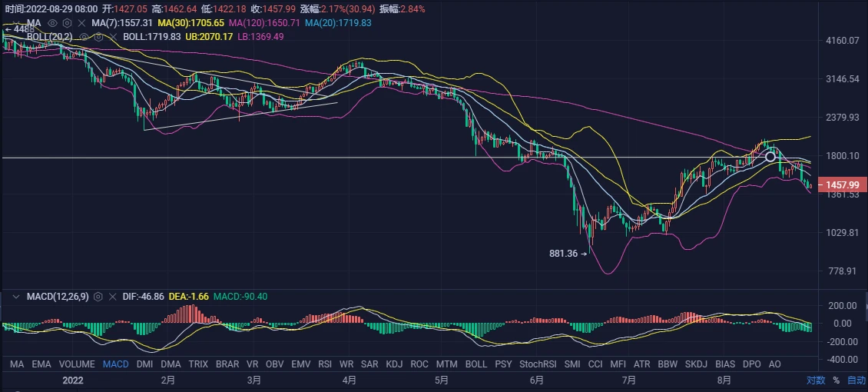This screenshot has height=392, width=868.
Task: Toggle 自动 auto scale mode
Action: 856,380
